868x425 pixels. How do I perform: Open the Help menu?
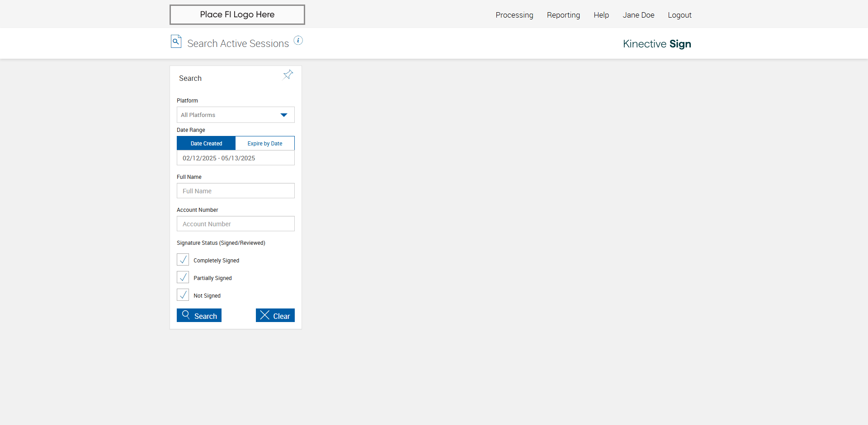[x=601, y=15]
